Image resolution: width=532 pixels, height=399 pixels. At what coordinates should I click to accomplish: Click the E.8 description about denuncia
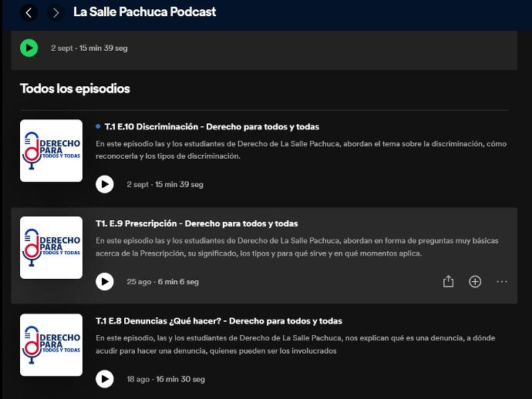coord(295,344)
